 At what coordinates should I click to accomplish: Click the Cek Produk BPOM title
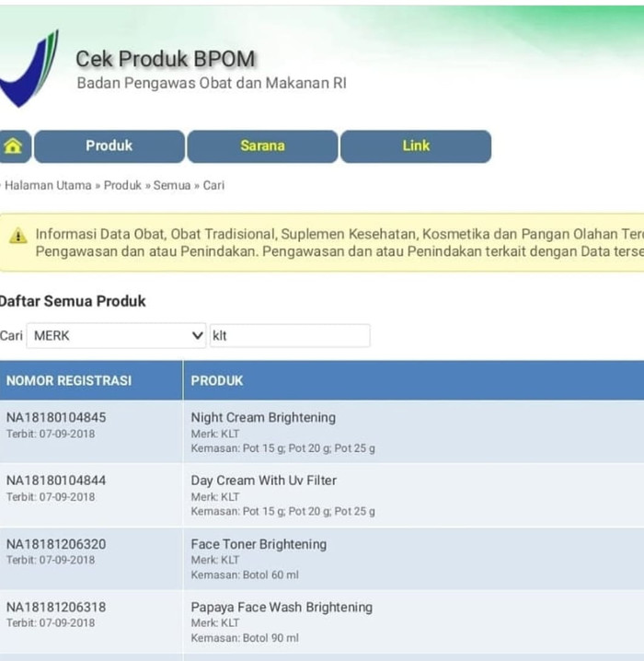(x=166, y=59)
